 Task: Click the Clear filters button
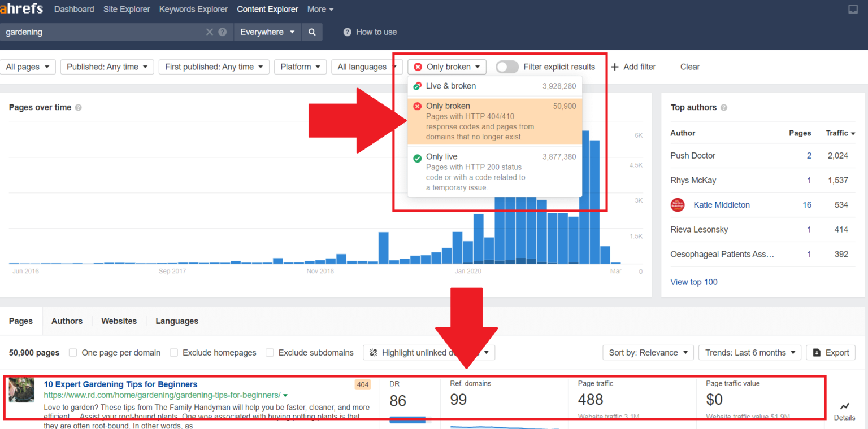(x=689, y=67)
